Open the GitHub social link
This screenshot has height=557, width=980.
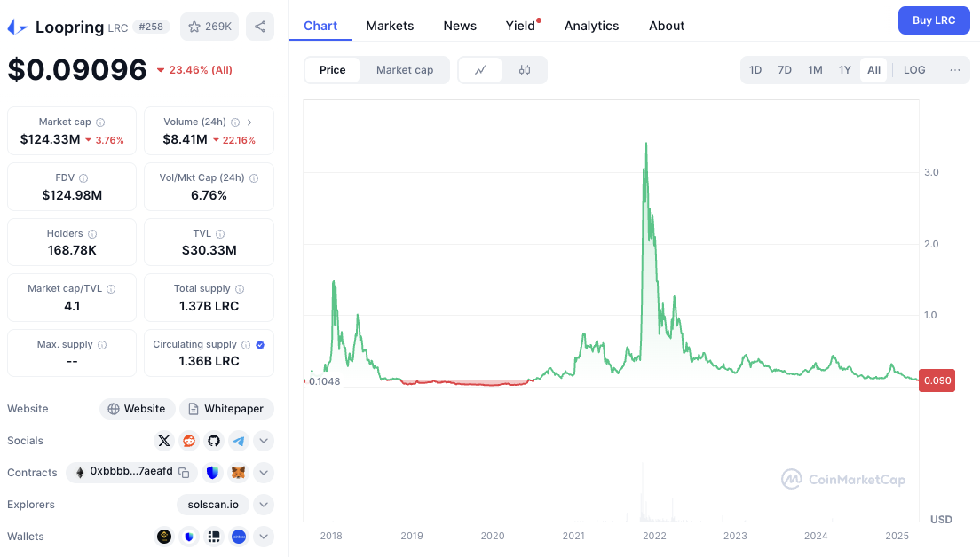(214, 441)
